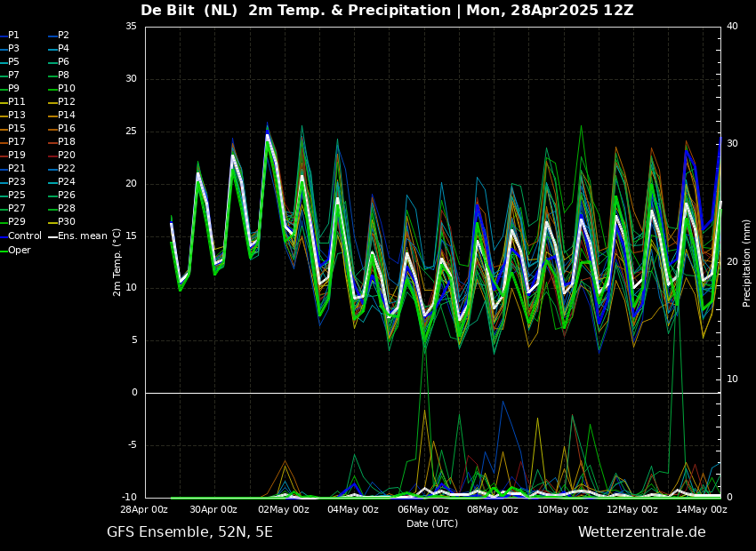The height and width of the screenshot is (551, 756).
Task: Click the Precipitation (mm) axis label
Action: [747, 262]
